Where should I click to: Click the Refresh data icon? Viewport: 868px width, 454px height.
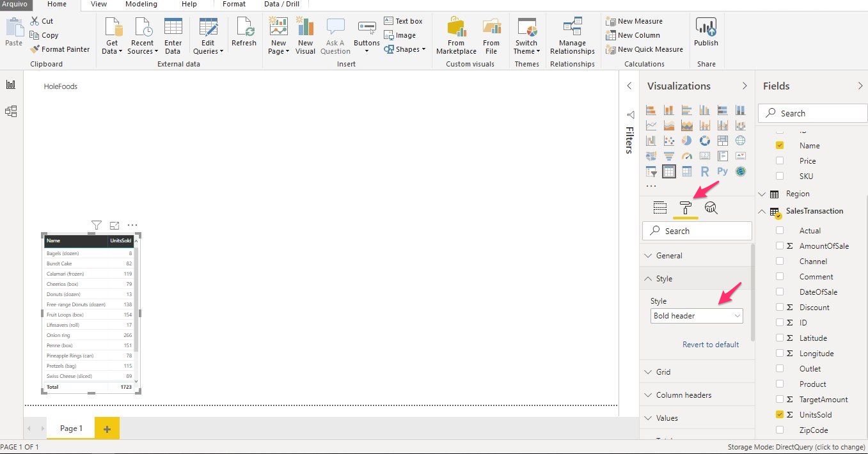click(x=244, y=32)
